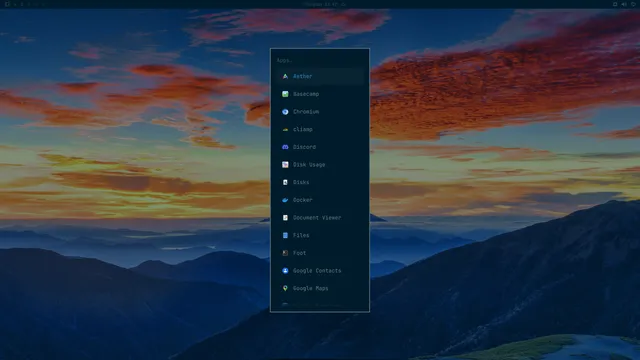Open the Disks utility entry

coord(320,182)
